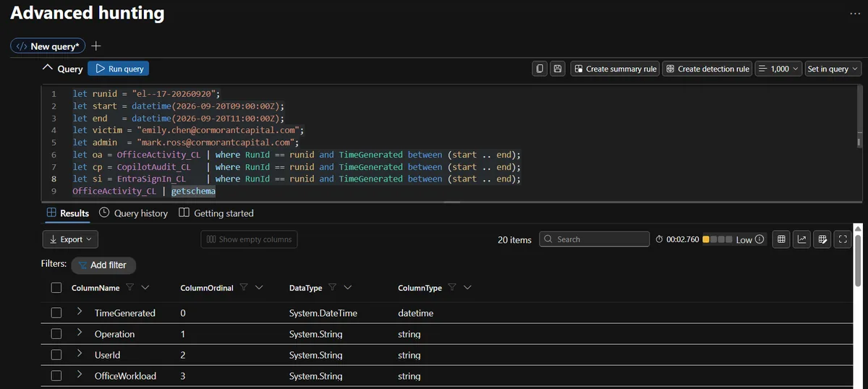The height and width of the screenshot is (389, 868).
Task: Switch to the Results tab
Action: [x=68, y=213]
